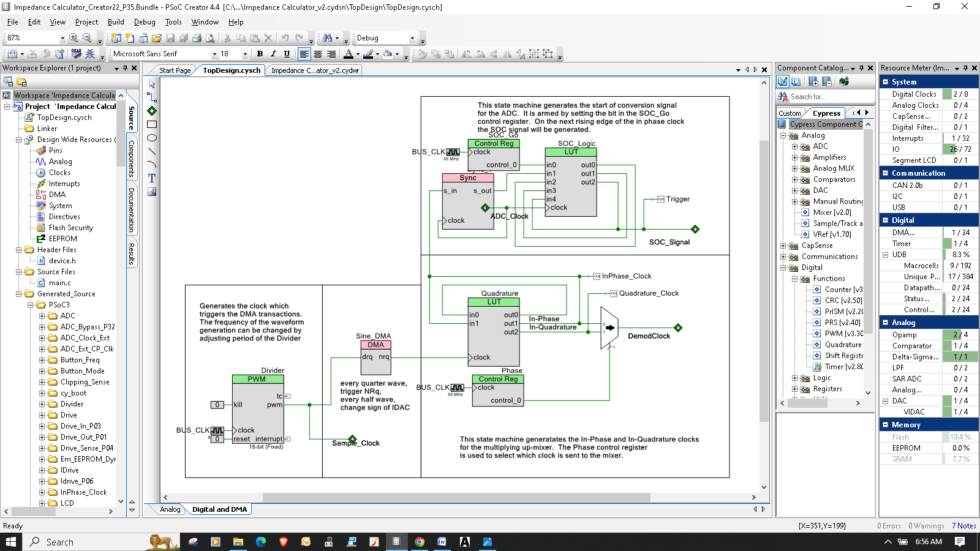This screenshot has width=980, height=551.
Task: Open the fill color bucket picker
Action: pos(388,54)
